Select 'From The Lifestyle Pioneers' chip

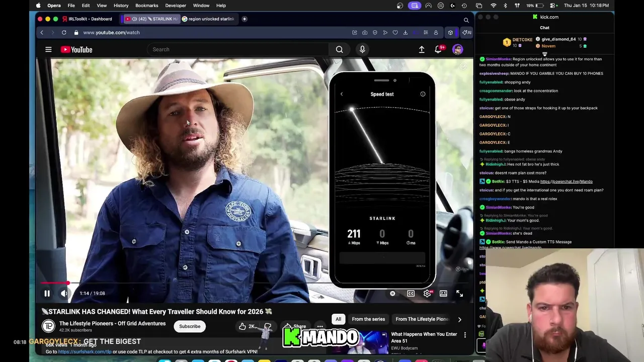[x=422, y=319]
